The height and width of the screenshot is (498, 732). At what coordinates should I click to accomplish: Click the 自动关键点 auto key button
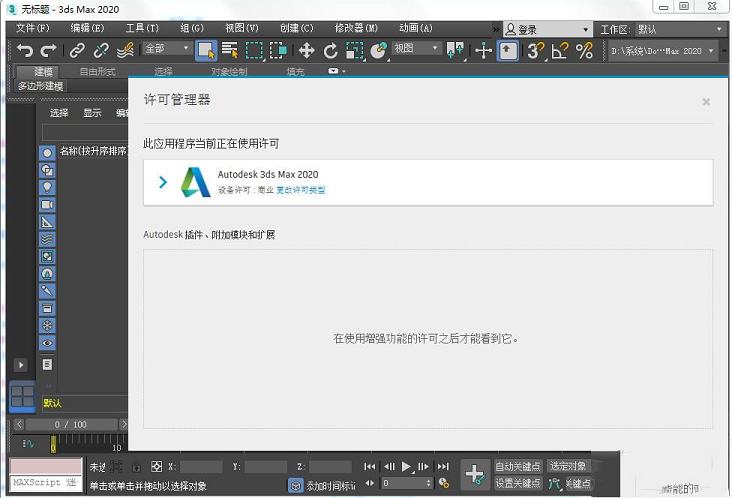coord(517,466)
